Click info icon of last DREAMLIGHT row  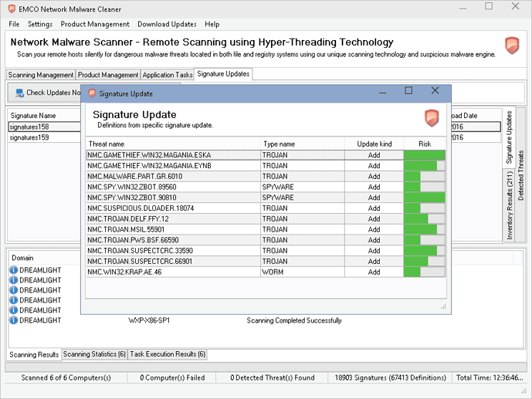coord(14,320)
